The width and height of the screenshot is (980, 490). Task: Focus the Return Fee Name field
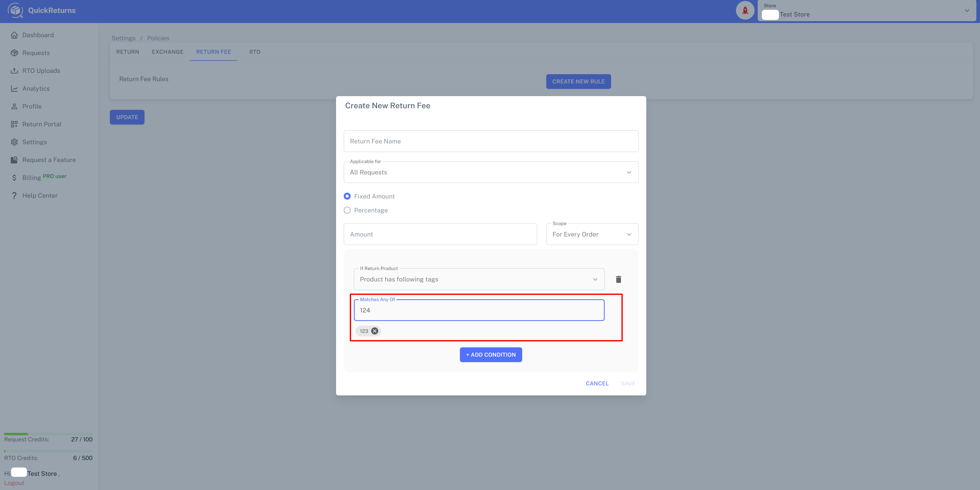coord(491,141)
